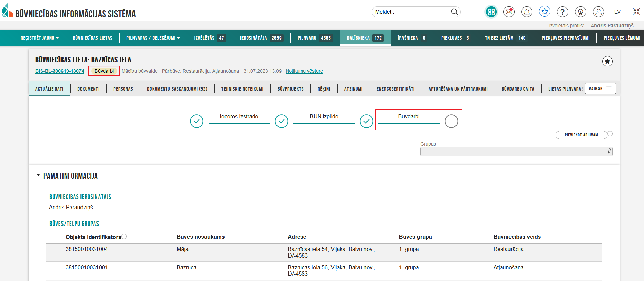644x281 pixels.
Task: Click selected profile name Andris Paraudziņš
Action: tap(612, 26)
